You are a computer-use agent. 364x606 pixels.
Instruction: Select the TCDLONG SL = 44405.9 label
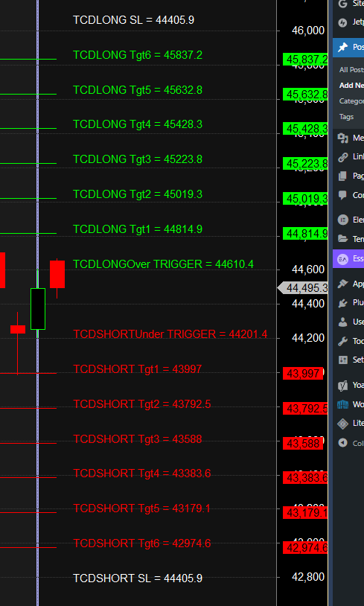tap(134, 20)
